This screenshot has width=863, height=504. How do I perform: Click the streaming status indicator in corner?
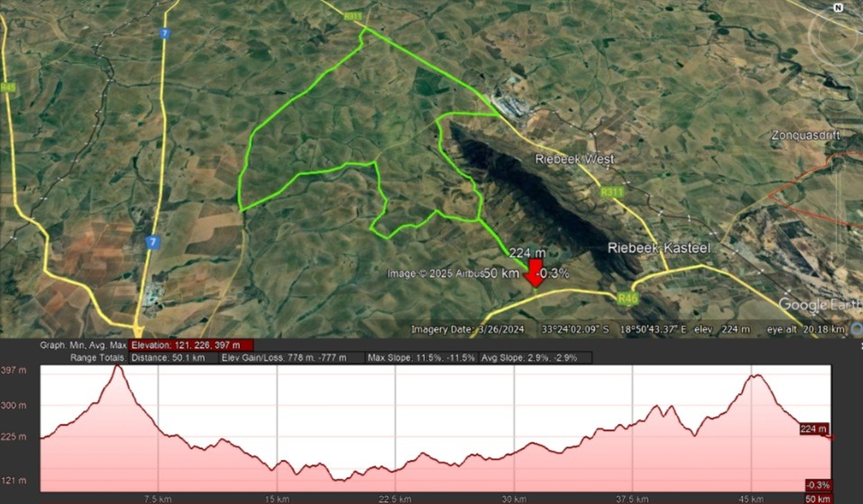[x=856, y=330]
